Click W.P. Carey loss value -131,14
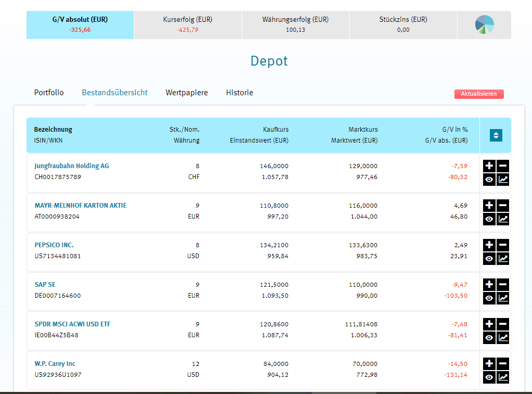The image size is (532, 394). click(x=455, y=375)
